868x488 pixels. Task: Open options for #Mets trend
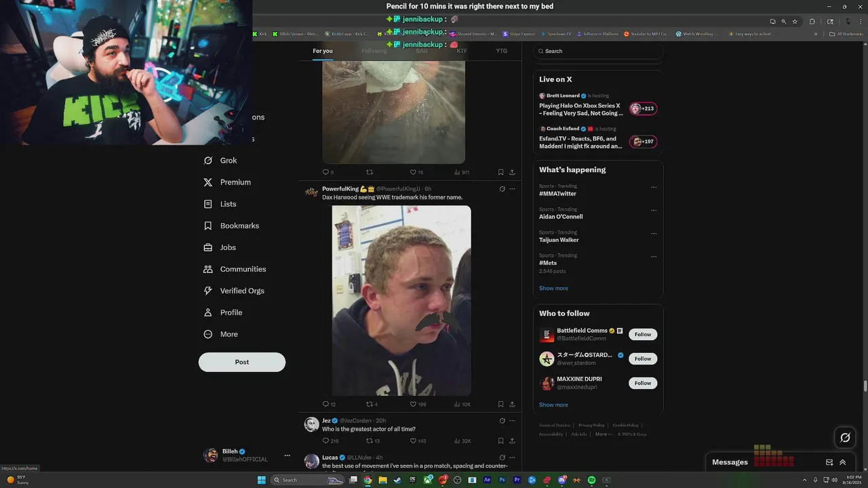coord(654,256)
